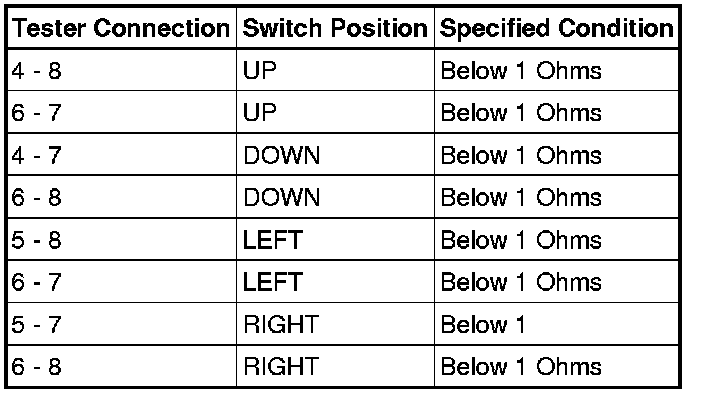Click LEFT in the 6 - 7 row
Screen dimensions: 704x394
point(273,282)
